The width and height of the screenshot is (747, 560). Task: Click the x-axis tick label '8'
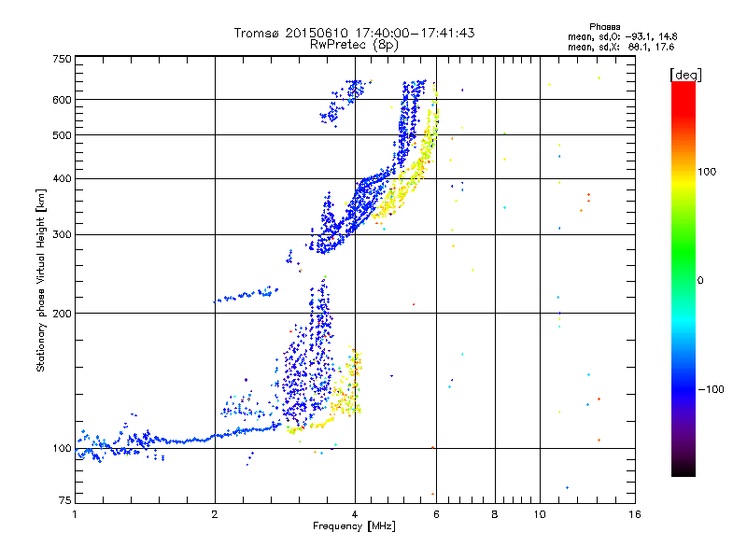tap(495, 514)
